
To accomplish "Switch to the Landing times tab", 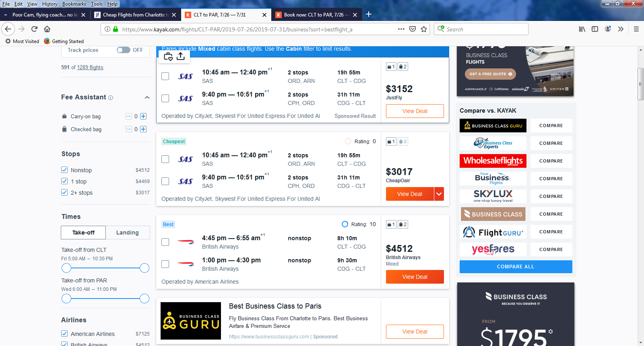I will (128, 233).
